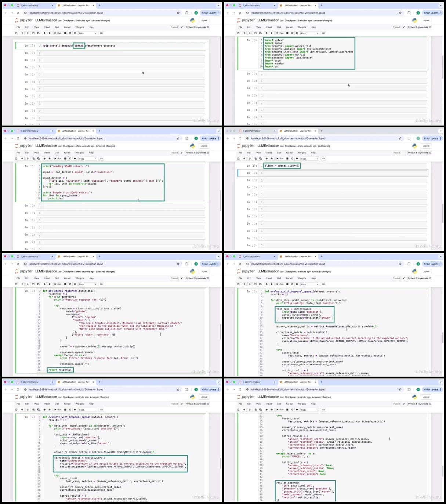This screenshot has width=446, height=504.
Task: Click edit-mode pencil indicator in pip install panel
Action: [x=182, y=27]
